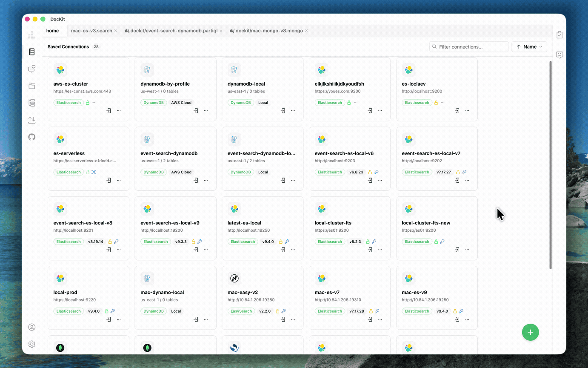Open the user account icon in sidebar

tap(32, 327)
